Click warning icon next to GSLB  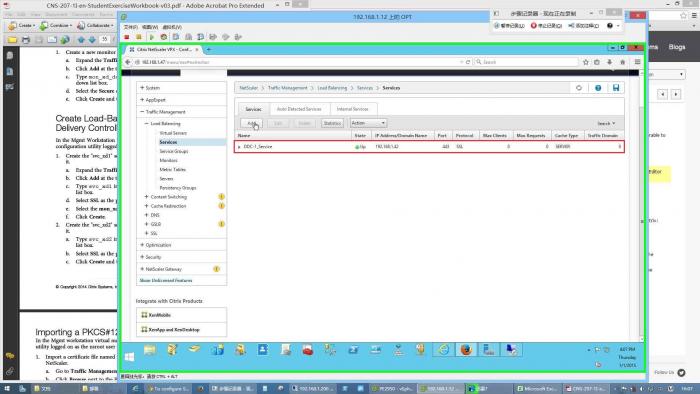221,224
